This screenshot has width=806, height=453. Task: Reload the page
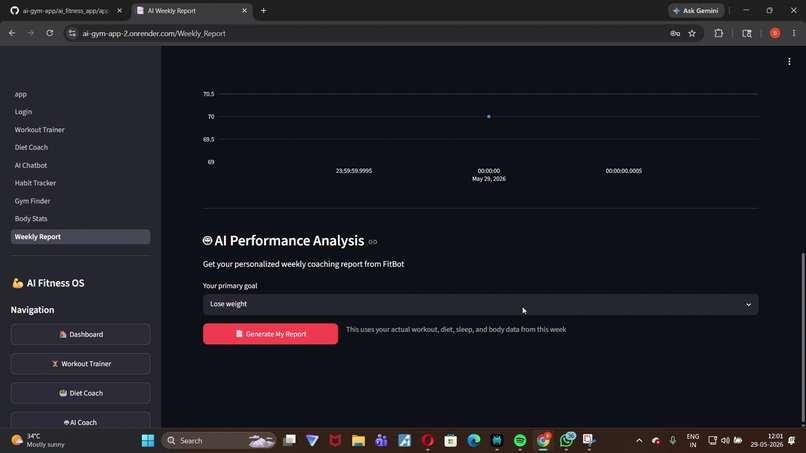tap(49, 33)
